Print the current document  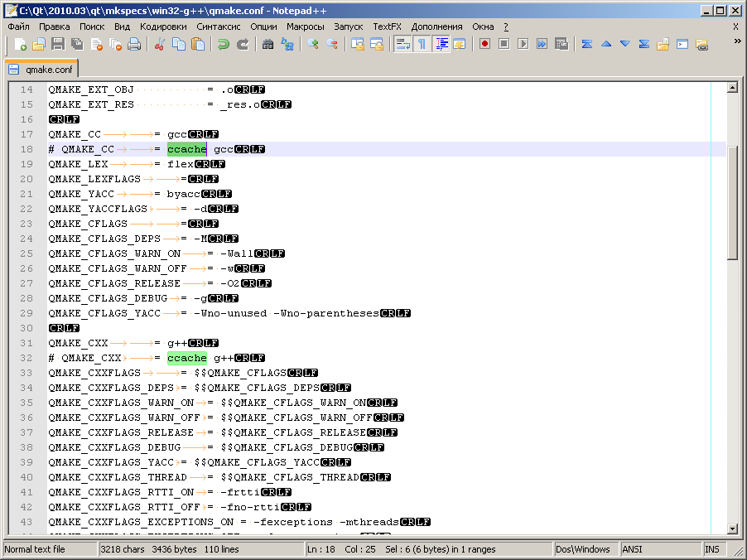click(133, 44)
